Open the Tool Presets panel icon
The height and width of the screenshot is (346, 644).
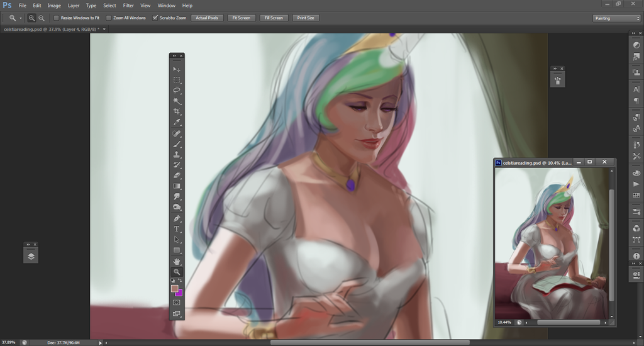tap(636, 156)
